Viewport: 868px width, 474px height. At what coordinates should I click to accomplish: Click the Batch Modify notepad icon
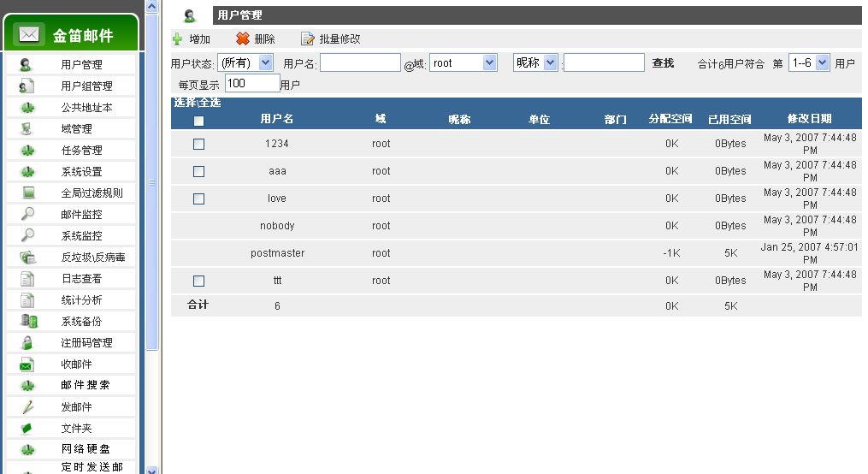(308, 39)
